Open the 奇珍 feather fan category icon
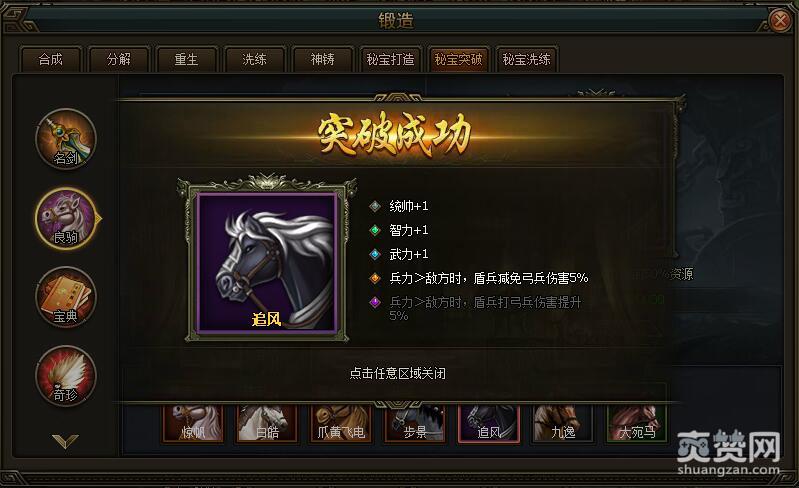799x488 pixels. tap(66, 376)
